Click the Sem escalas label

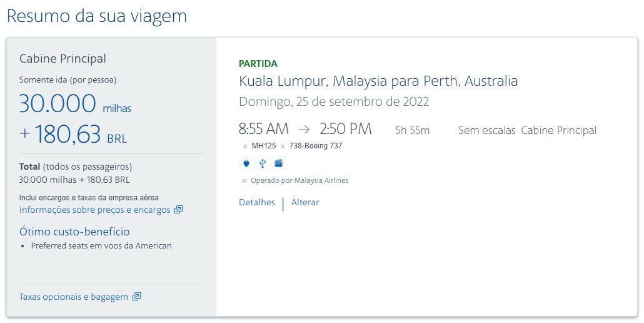pyautogui.click(x=486, y=130)
